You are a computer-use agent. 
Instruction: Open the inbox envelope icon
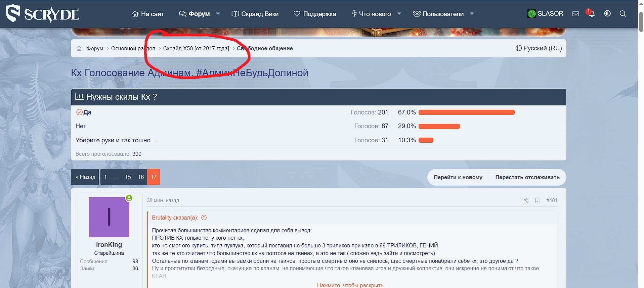[x=575, y=14]
